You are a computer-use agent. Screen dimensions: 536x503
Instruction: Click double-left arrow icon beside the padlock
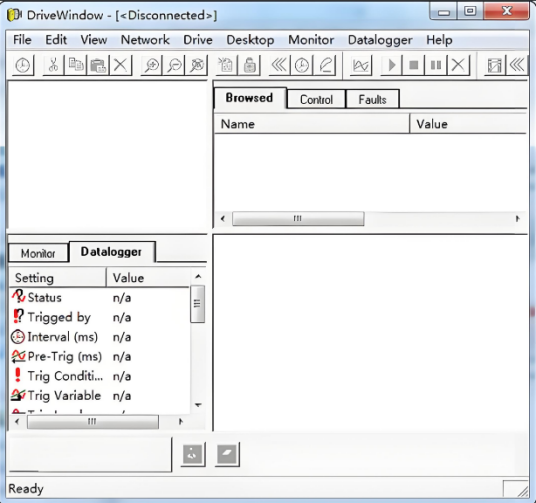(279, 65)
